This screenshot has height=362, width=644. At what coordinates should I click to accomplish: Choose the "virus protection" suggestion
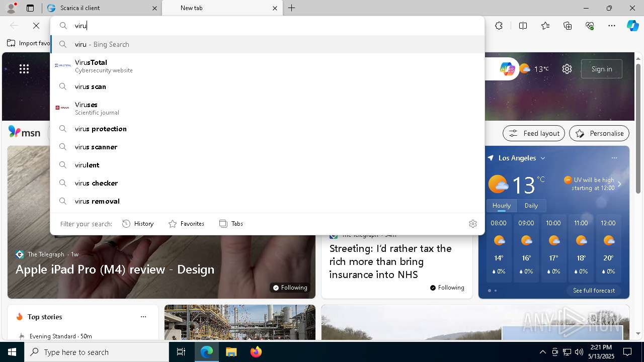point(267,129)
